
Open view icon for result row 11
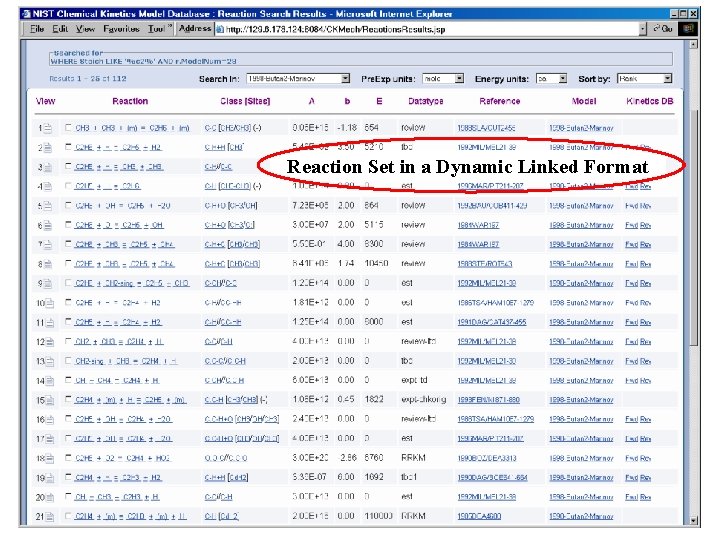[50, 323]
